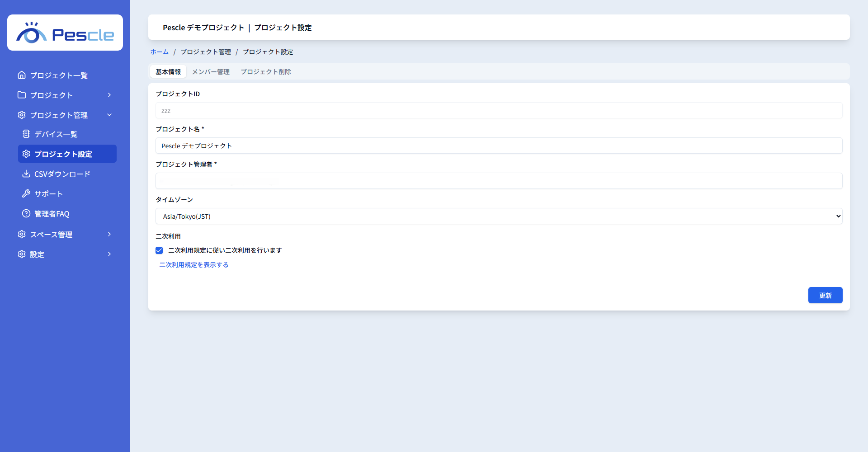Click the Pescle logo

pos(65,33)
